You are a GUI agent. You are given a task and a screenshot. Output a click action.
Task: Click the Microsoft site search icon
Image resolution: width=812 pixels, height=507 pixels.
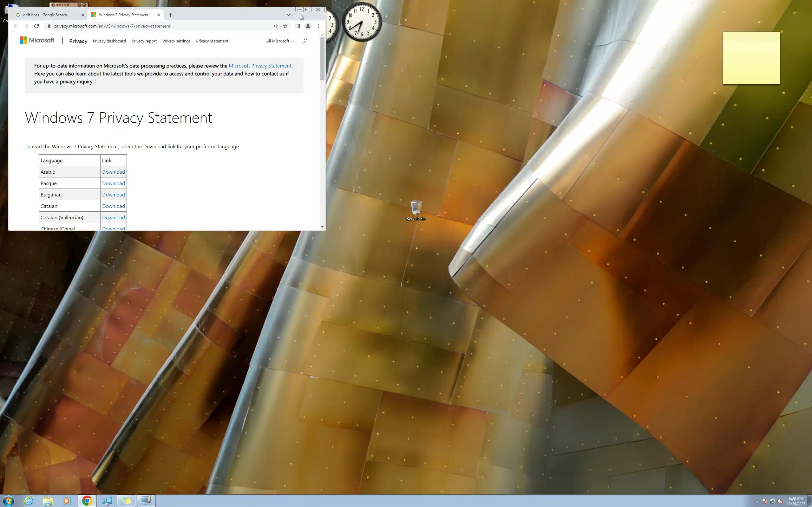point(305,41)
